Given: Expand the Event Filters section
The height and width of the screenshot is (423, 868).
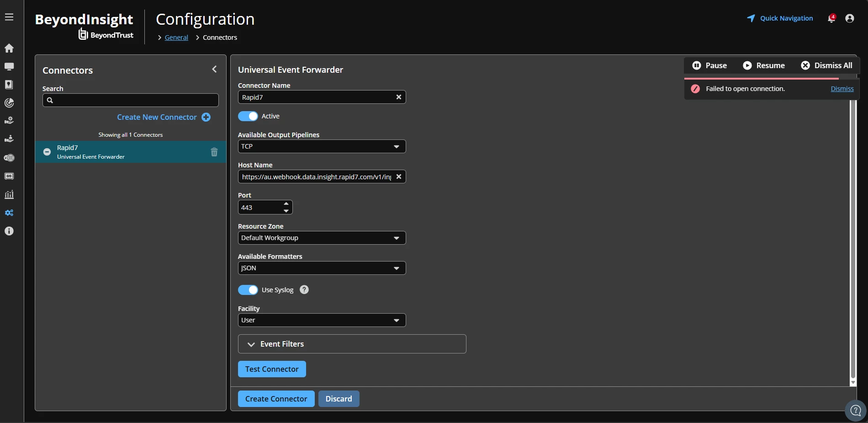Looking at the screenshot, I should tap(352, 344).
